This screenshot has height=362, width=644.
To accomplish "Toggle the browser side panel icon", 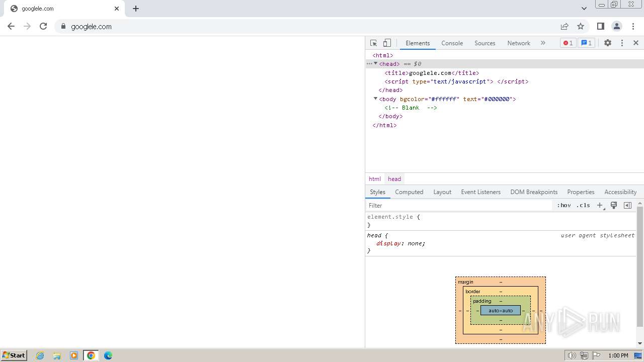I will 601,26.
